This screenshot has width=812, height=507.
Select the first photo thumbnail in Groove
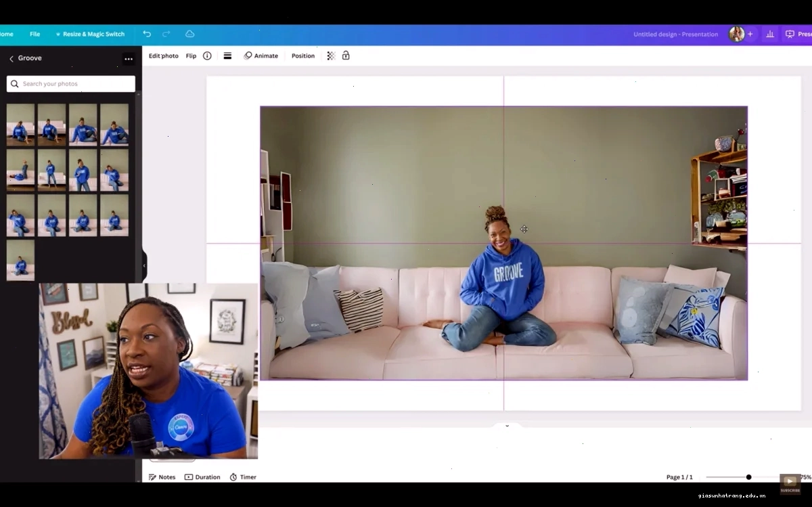(x=20, y=125)
